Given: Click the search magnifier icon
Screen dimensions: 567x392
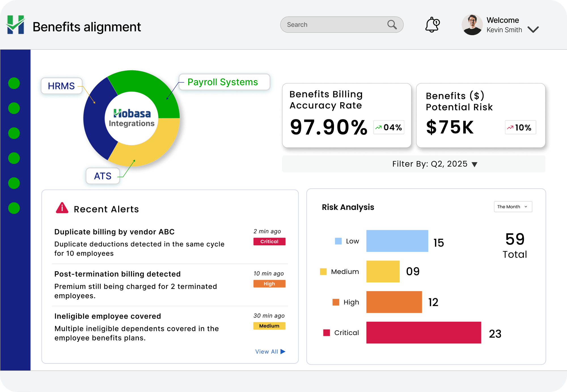Looking at the screenshot, I should point(392,25).
